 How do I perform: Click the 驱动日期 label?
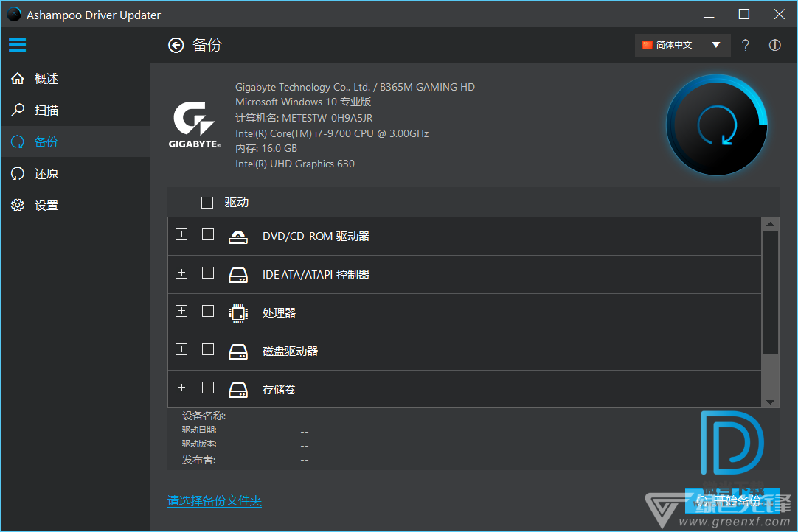pos(199,430)
